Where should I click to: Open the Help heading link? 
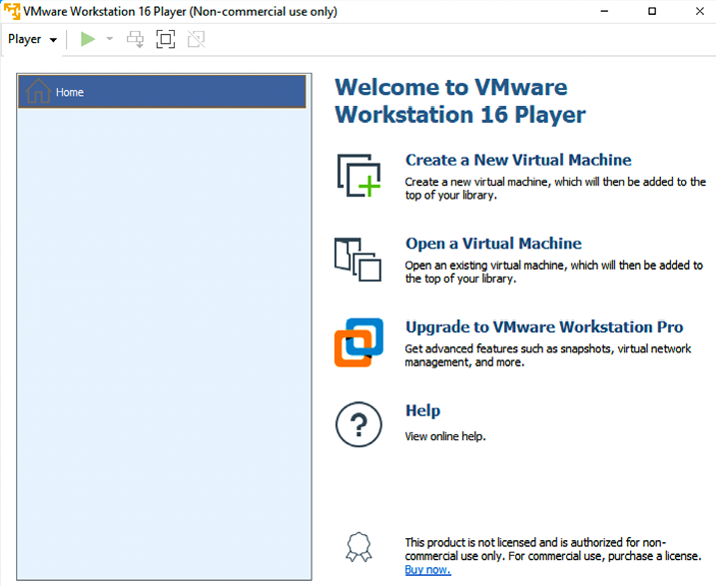click(x=422, y=410)
